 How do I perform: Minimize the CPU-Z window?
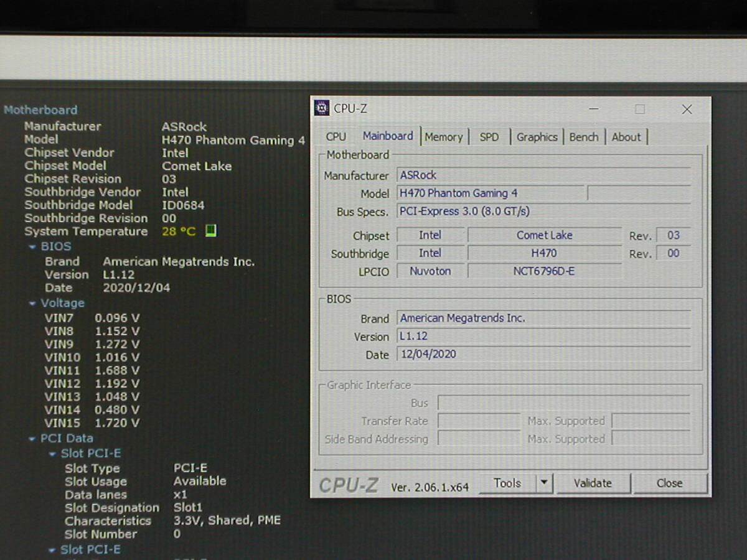tap(594, 109)
